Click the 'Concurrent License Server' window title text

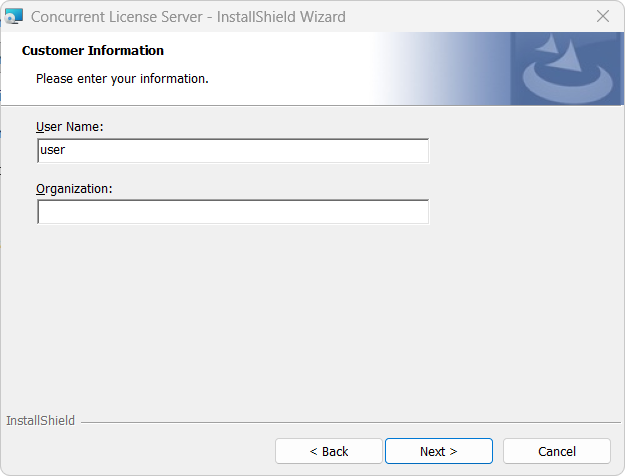tap(117, 17)
